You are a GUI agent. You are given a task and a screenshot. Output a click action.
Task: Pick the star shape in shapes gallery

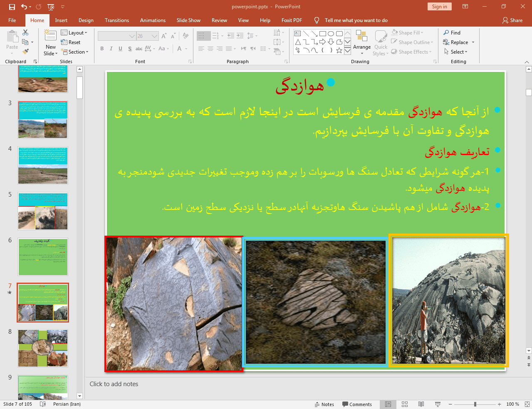click(x=339, y=51)
